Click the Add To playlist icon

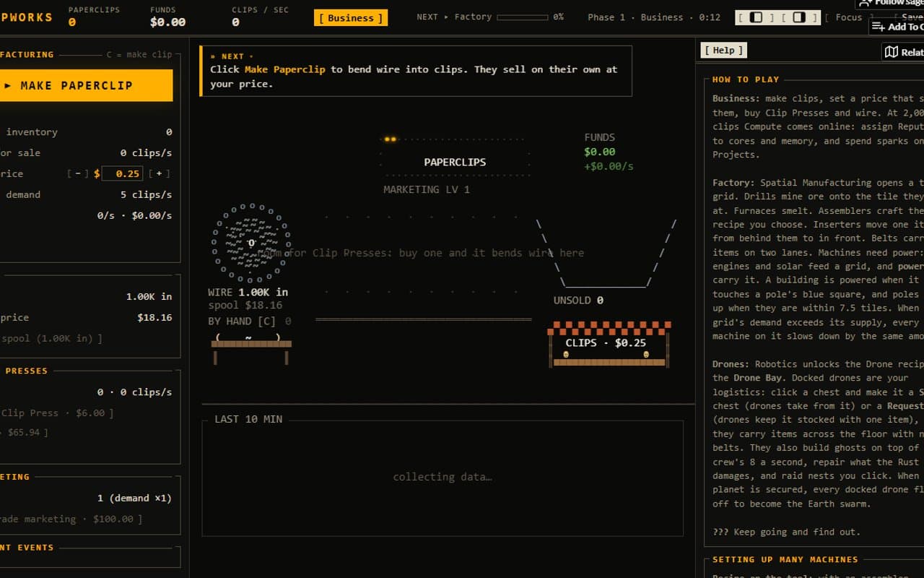tap(879, 27)
